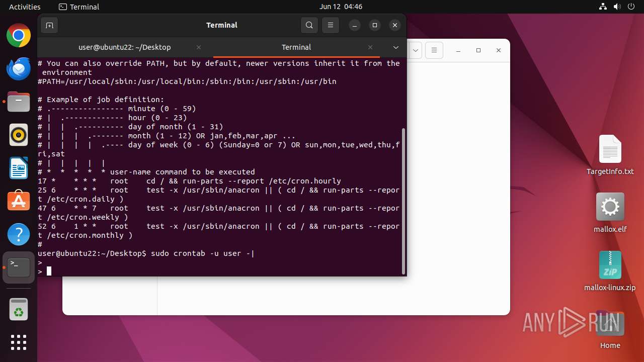Open the terminal hamburger menu
This screenshot has width=644, height=362.
point(330,25)
